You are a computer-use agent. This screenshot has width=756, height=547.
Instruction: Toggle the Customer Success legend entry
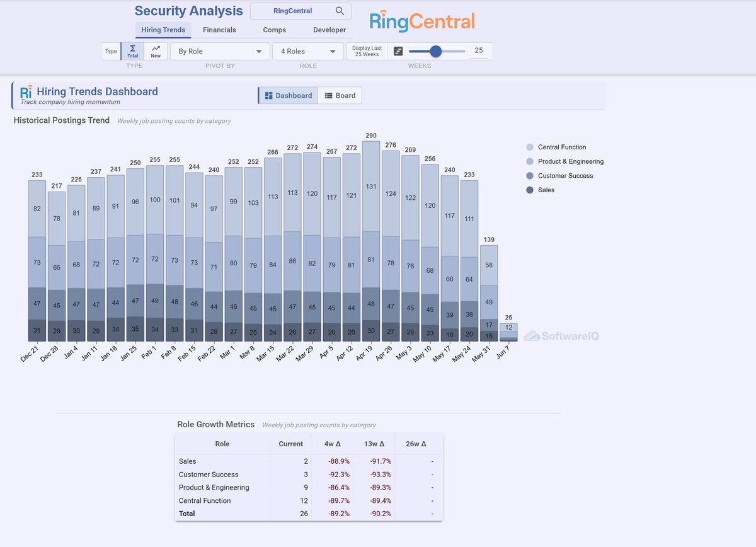point(559,176)
